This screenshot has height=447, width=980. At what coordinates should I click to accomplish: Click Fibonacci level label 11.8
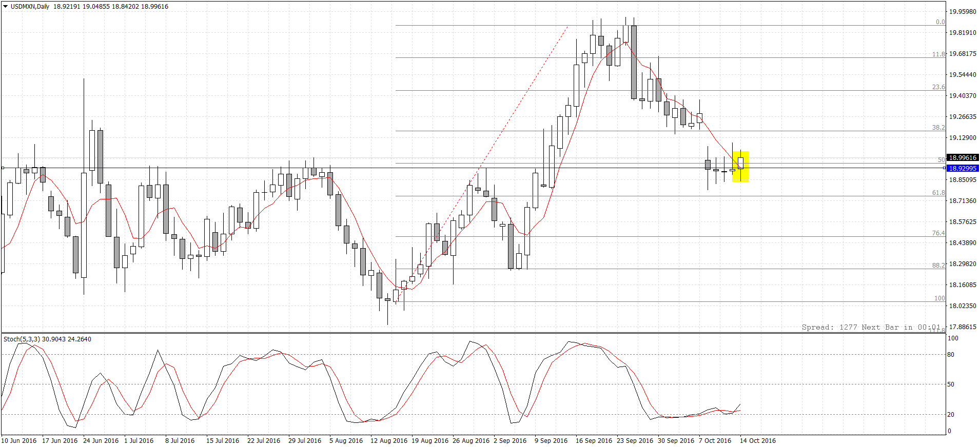(x=938, y=54)
